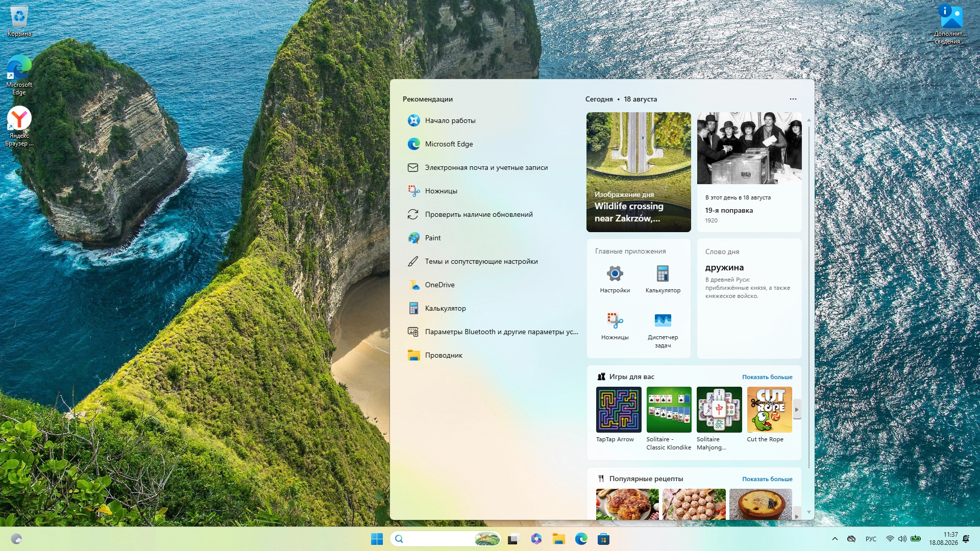This screenshot has height=551, width=980.
Task: Open the Windows Start menu
Action: [x=377, y=539]
